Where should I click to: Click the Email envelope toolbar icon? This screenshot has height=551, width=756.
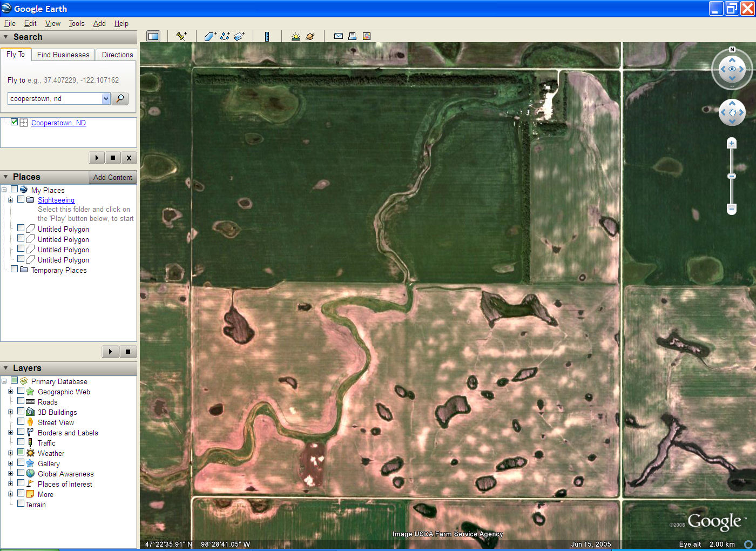point(339,36)
